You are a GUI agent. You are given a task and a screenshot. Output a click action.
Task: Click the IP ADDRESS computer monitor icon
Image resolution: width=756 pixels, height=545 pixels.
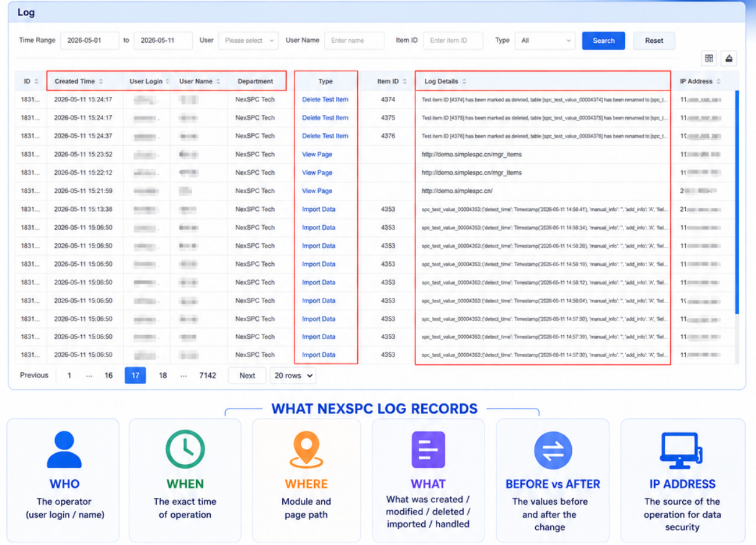click(x=681, y=451)
